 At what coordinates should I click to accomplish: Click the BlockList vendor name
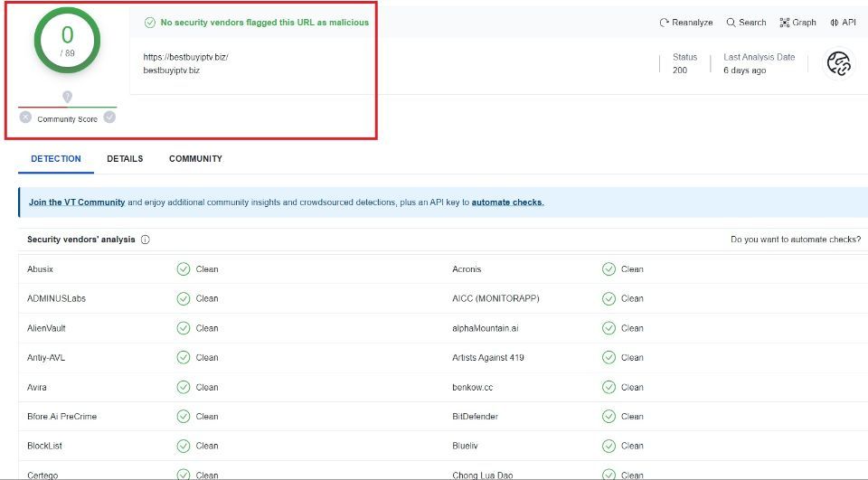44,446
